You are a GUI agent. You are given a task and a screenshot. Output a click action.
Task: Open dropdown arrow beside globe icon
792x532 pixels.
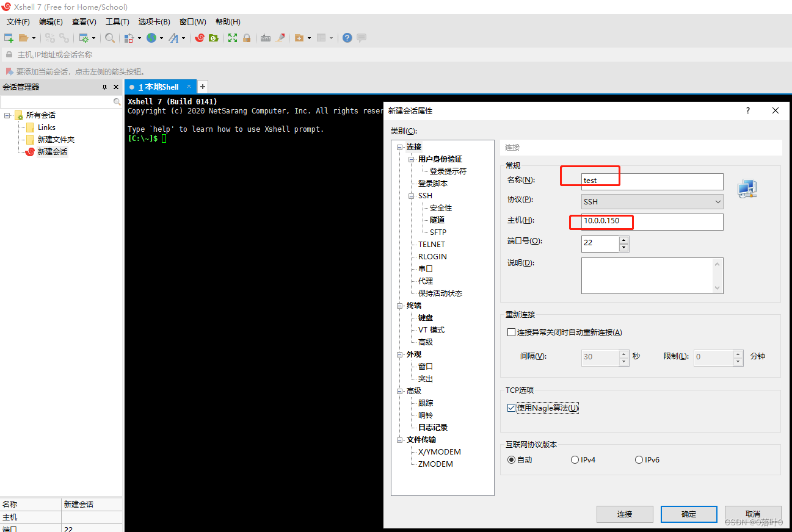coord(161,38)
